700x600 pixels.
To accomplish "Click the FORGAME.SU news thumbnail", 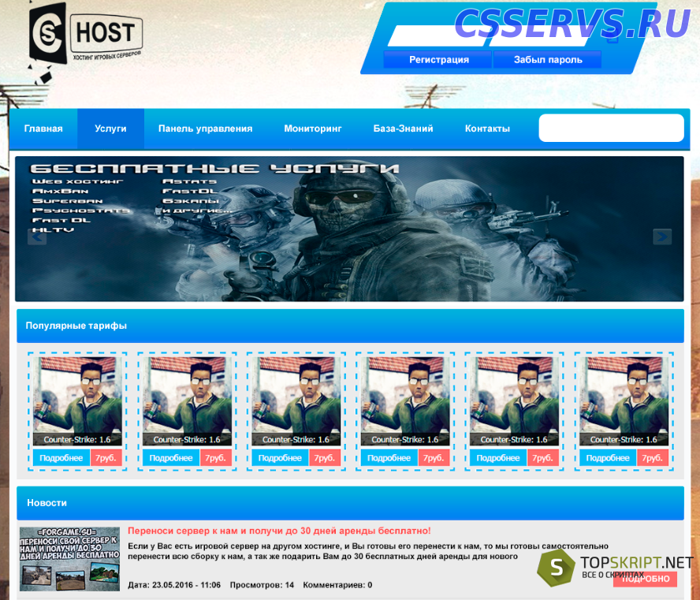I will [69, 559].
